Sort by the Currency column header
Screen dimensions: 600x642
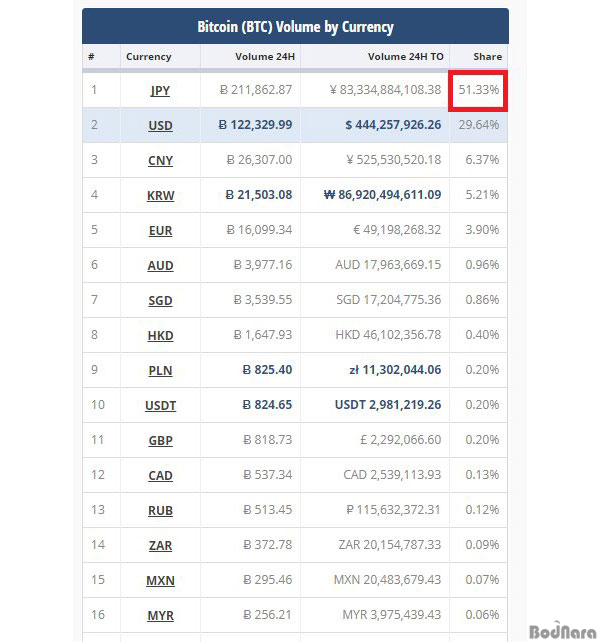[148, 57]
